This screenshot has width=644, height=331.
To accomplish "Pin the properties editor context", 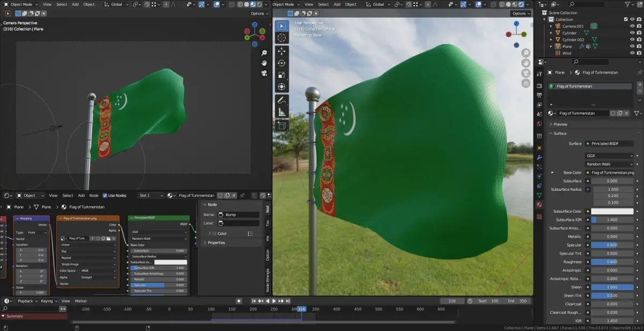I will coord(639,73).
